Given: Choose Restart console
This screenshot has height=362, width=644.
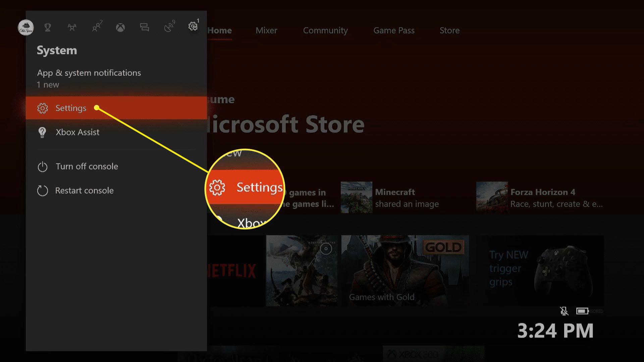Looking at the screenshot, I should [116, 191].
